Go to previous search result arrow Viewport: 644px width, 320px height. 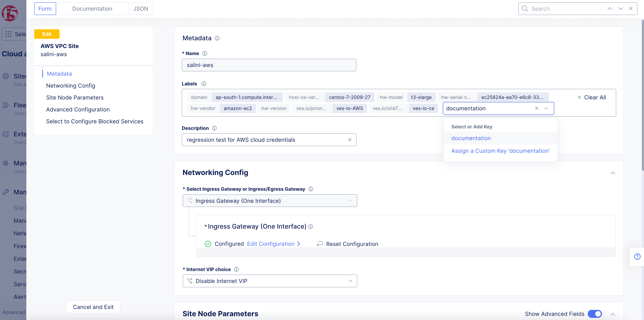click(610, 9)
